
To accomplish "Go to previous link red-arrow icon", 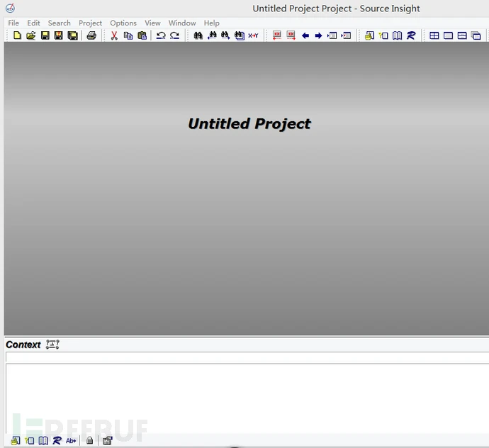I will click(x=277, y=35).
